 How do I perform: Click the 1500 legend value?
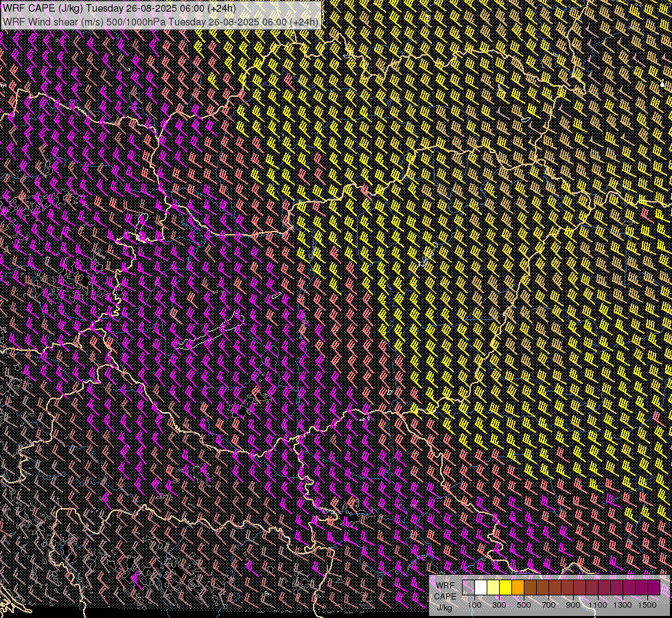647,605
